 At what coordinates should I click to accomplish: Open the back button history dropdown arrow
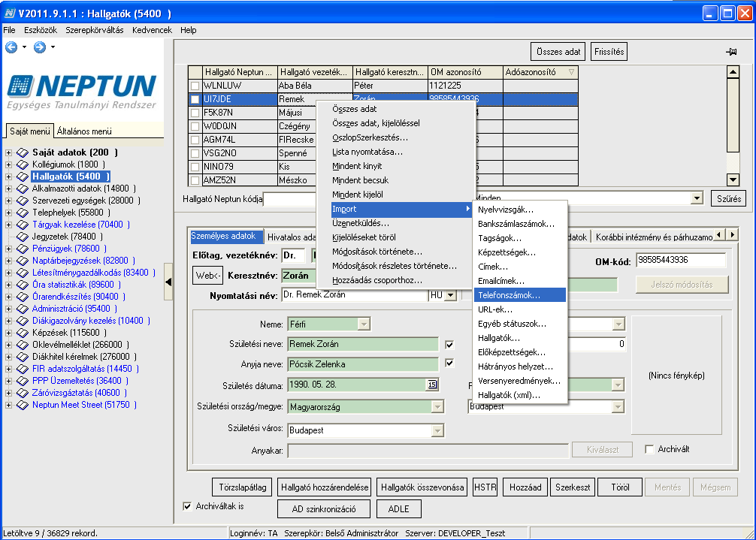24,47
